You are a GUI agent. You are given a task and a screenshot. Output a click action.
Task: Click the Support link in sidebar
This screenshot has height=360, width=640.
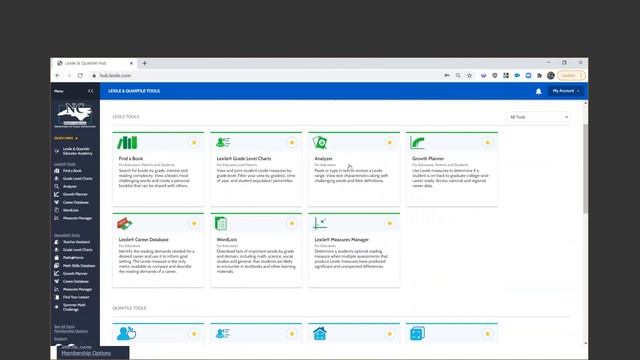point(61,339)
